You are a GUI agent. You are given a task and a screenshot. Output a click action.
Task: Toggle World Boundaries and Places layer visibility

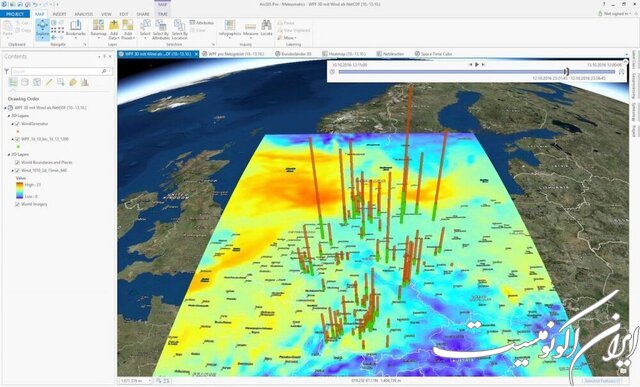pyautogui.click(x=17, y=162)
